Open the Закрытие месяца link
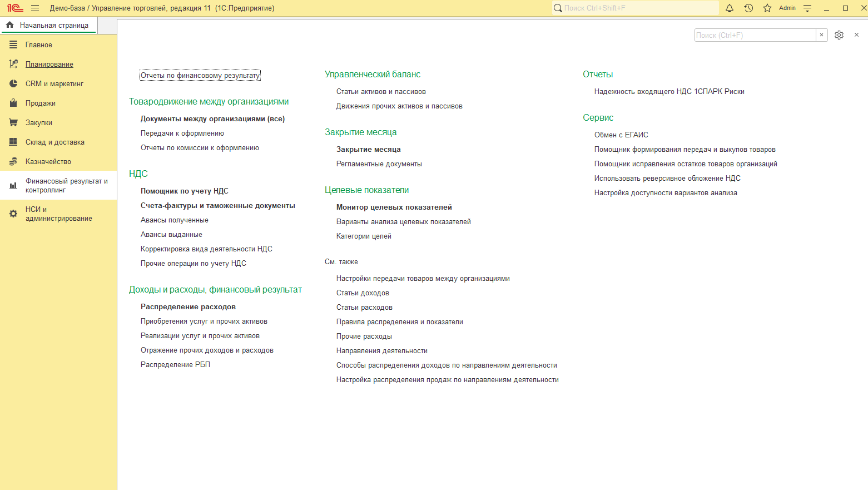 (368, 149)
